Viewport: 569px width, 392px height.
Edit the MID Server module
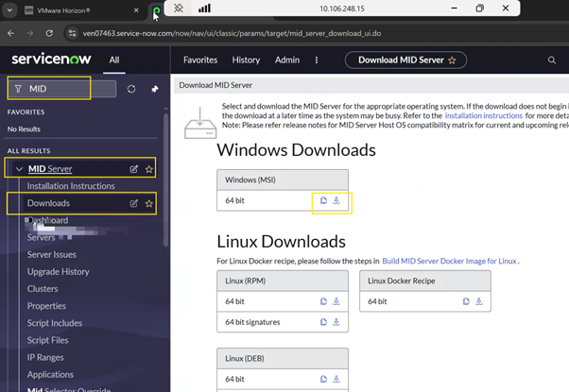click(x=134, y=169)
